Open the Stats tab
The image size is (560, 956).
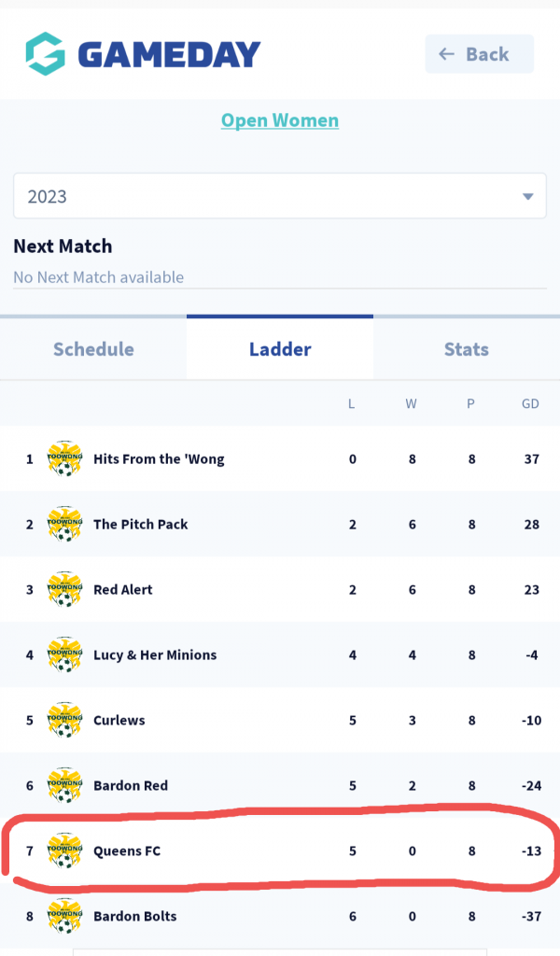coord(466,349)
